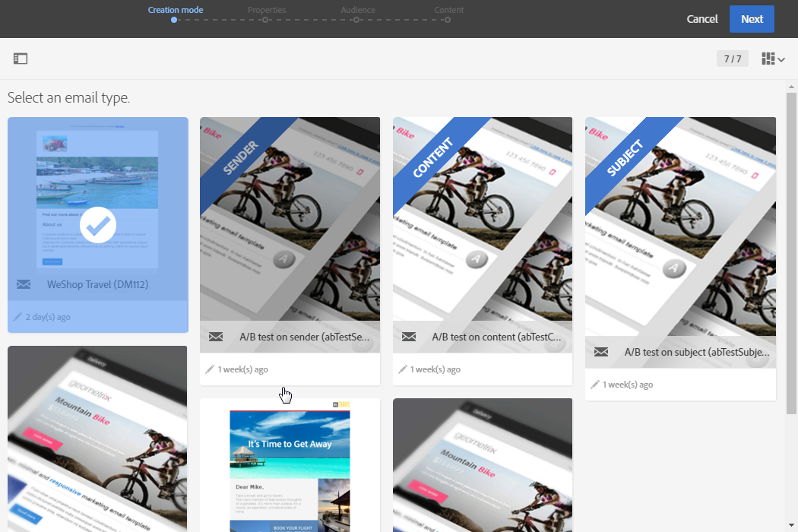Click the A/B test on content title
The width and height of the screenshot is (798, 532).
497,337
